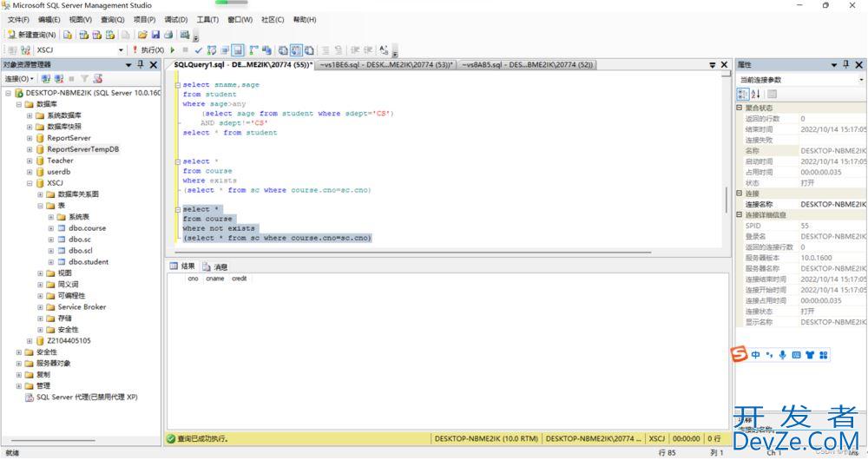The height and width of the screenshot is (460, 868).
Task: Click the Decrease indent icon
Action: [355, 50]
